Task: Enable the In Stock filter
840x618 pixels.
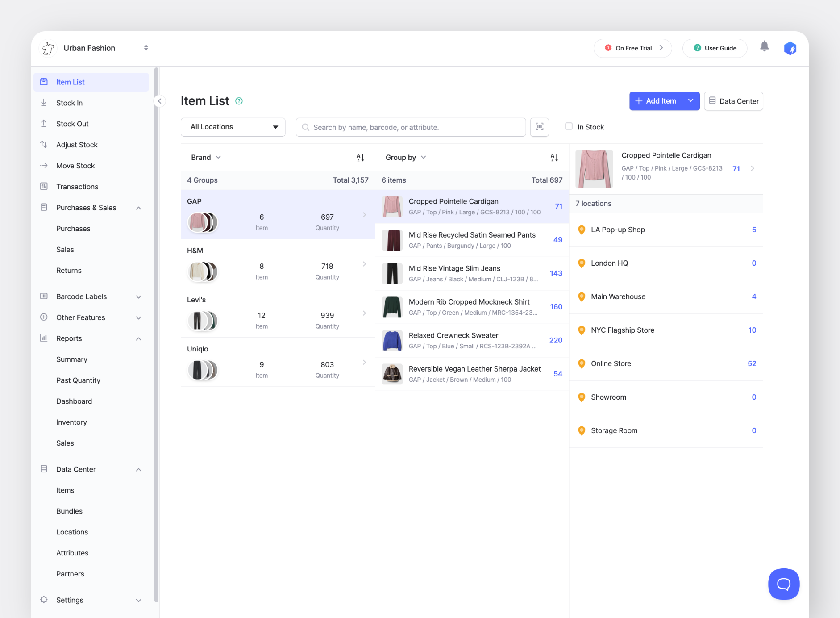Action: tap(569, 126)
